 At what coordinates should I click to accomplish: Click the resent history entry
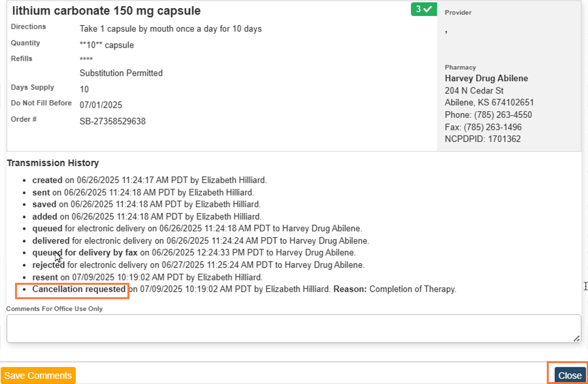(x=147, y=277)
